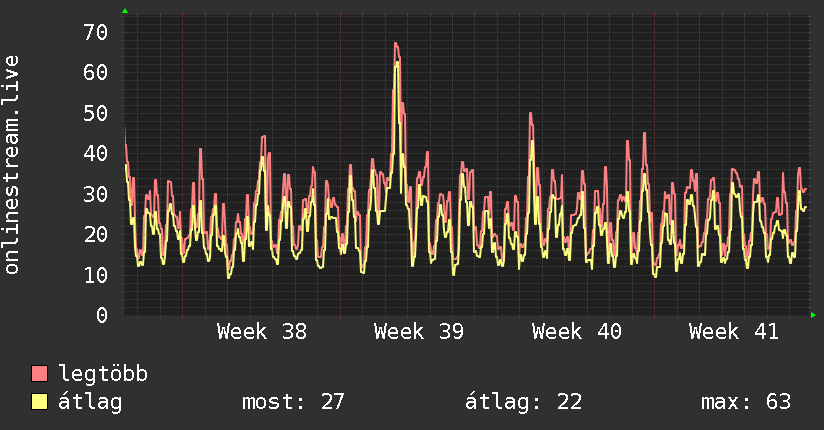
Task: Click the y-axis label 60
Action: click(x=96, y=73)
